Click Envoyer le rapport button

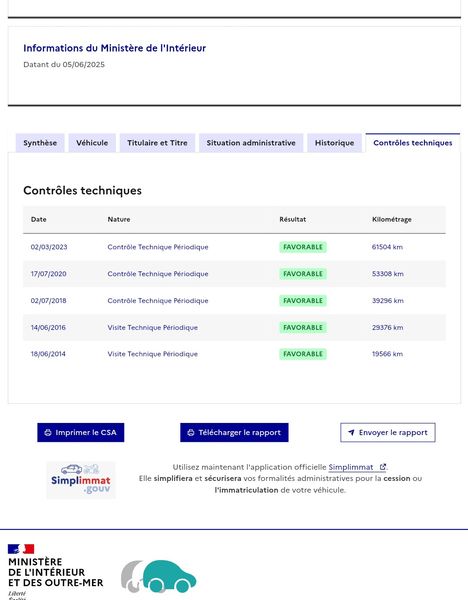[x=388, y=432]
